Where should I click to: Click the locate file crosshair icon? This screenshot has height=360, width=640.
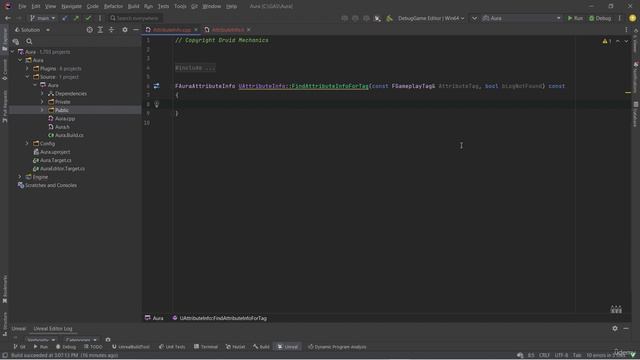pos(89,30)
